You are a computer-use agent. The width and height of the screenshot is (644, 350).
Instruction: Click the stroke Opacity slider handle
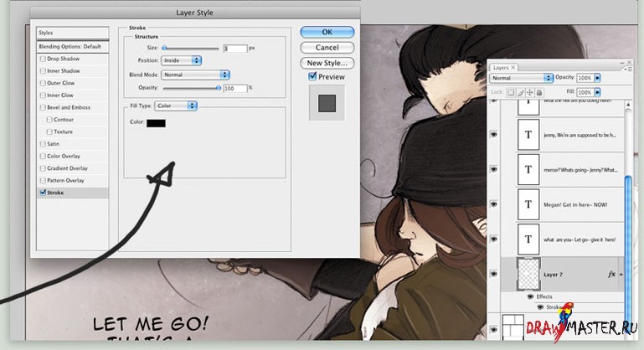point(219,88)
